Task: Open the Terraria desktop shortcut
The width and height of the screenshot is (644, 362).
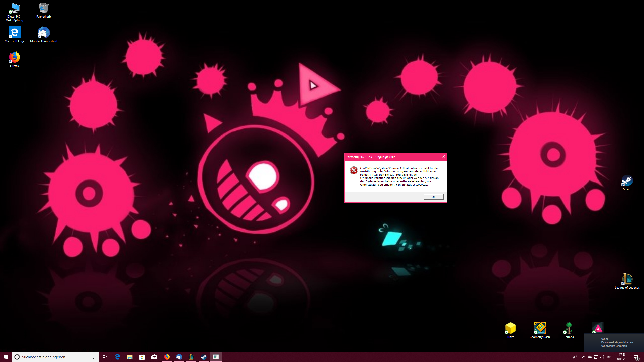Action: pos(569,329)
